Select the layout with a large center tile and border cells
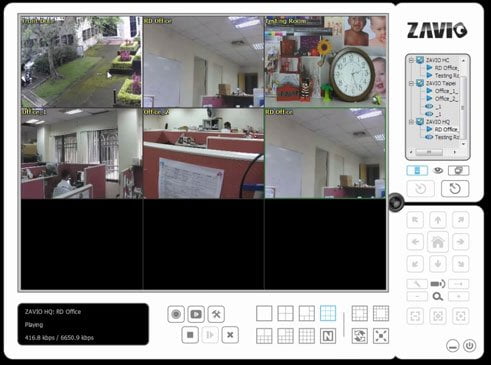 point(360,313)
